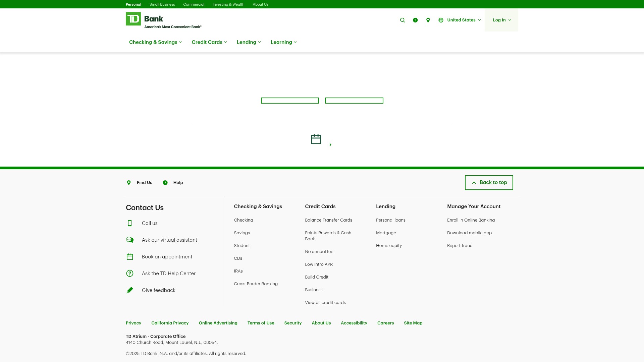Click the question circle beside TD Help Center
The image size is (644, 362).
130,274
